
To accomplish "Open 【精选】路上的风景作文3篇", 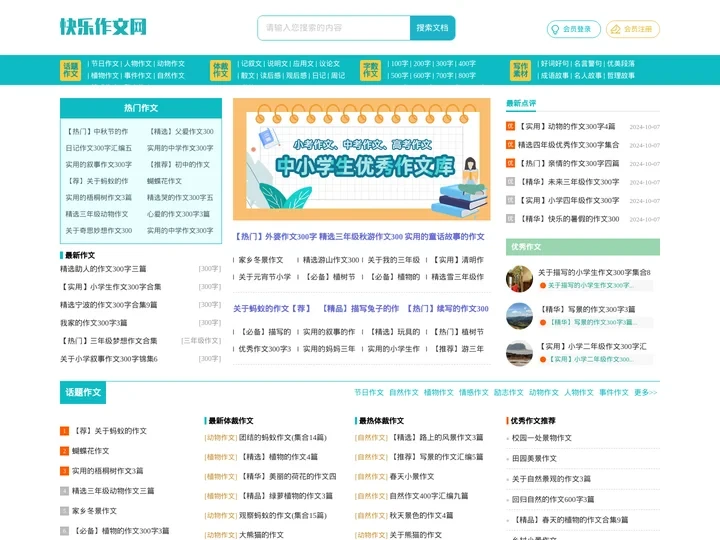I will (x=436, y=438).
